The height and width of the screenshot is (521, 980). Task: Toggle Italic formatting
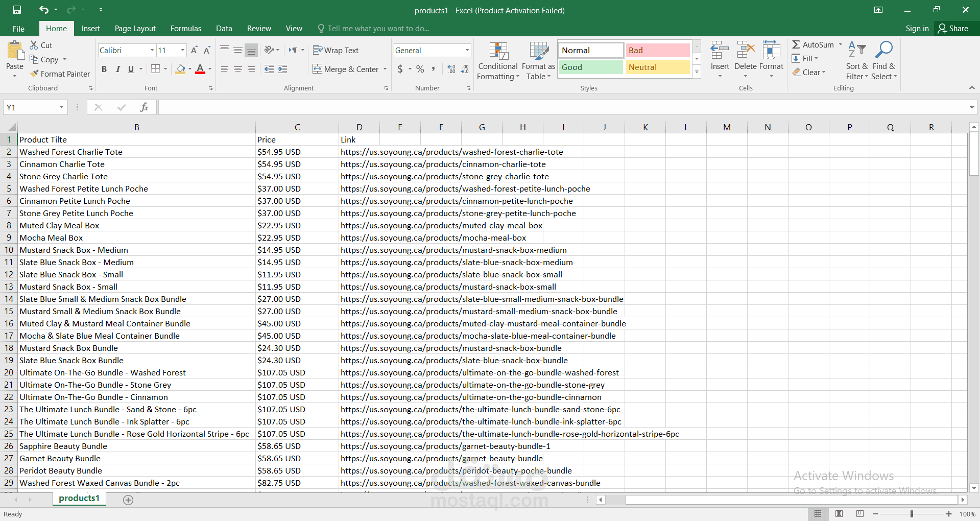[118, 69]
